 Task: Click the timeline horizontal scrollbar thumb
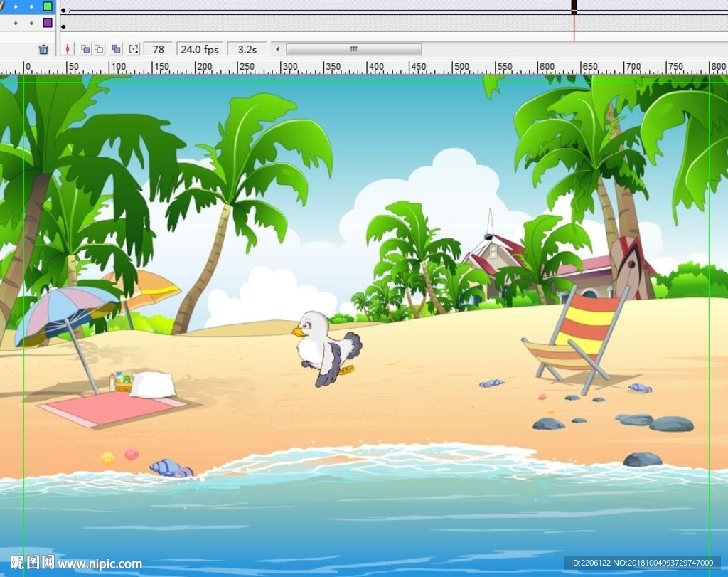point(353,49)
